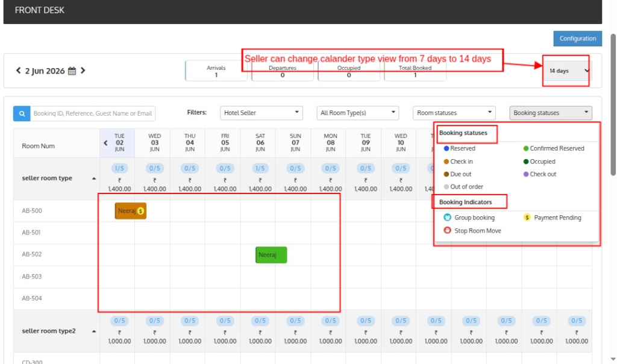The image size is (617, 364).
Task: Click the 1/5 availability badge under TUE 02 JUN
Action: pos(119,168)
